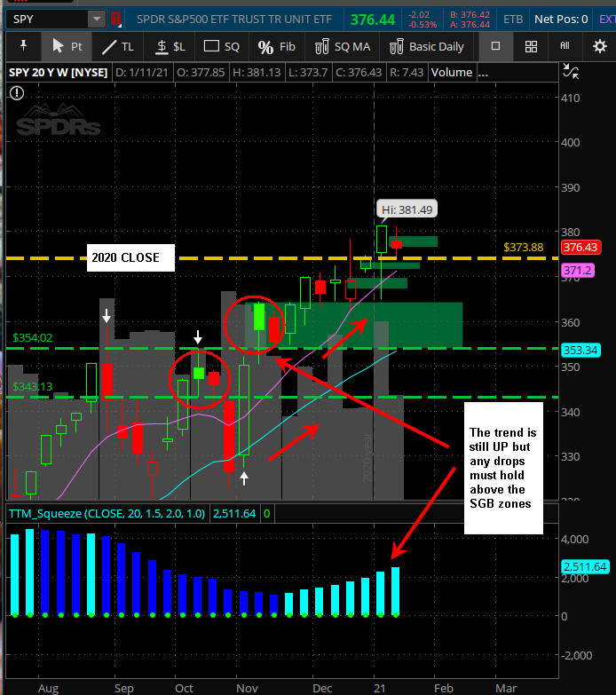The image size is (616, 695).
Task: Click the last price 376.44
Action: pyautogui.click(x=372, y=20)
